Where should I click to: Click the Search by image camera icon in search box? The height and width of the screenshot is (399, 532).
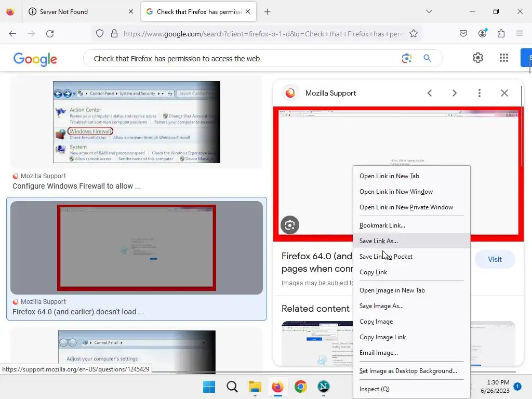click(406, 58)
